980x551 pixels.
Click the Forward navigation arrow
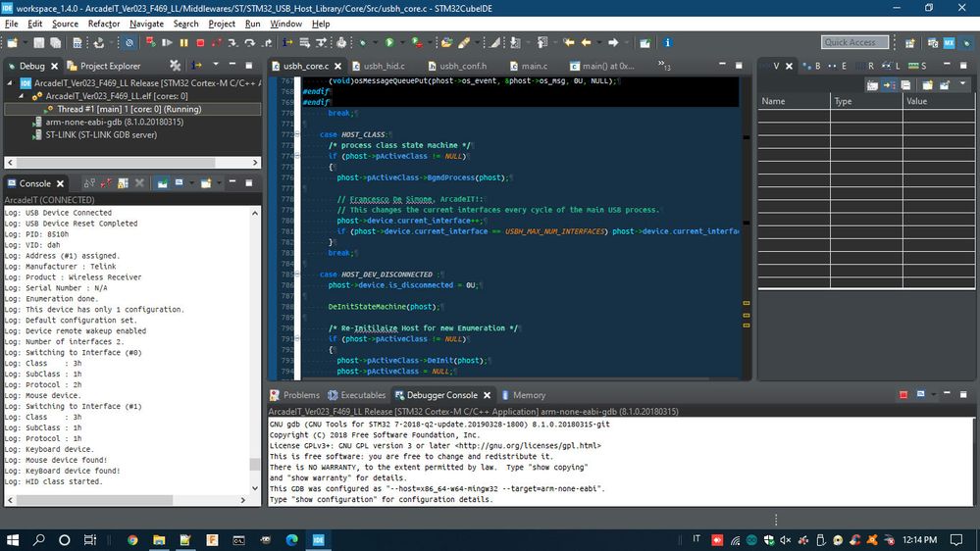(x=613, y=42)
